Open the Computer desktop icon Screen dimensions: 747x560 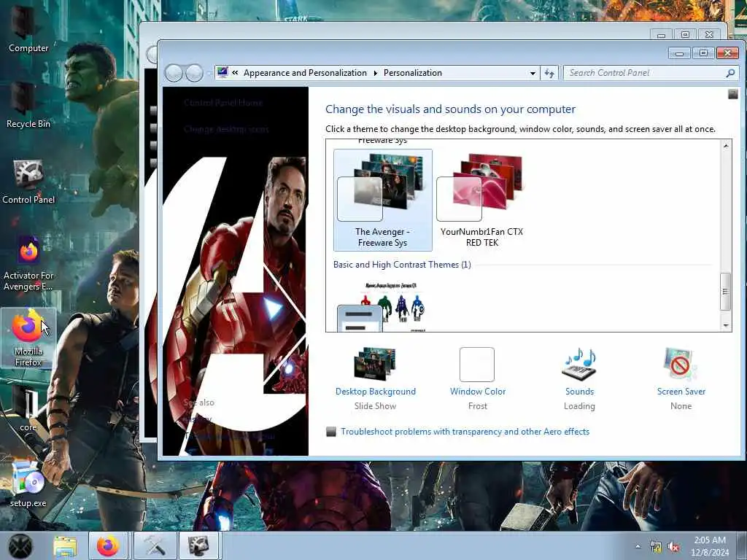28,28
